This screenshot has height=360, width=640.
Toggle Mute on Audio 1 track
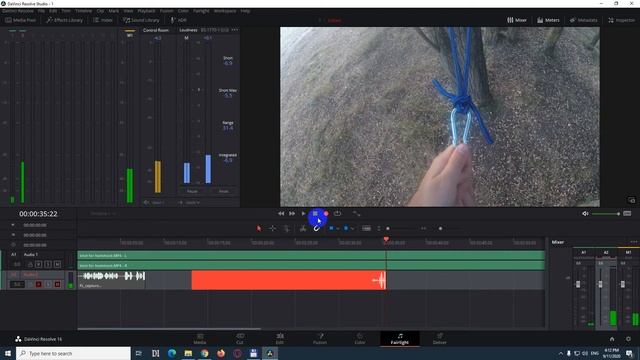pyautogui.click(x=57, y=264)
